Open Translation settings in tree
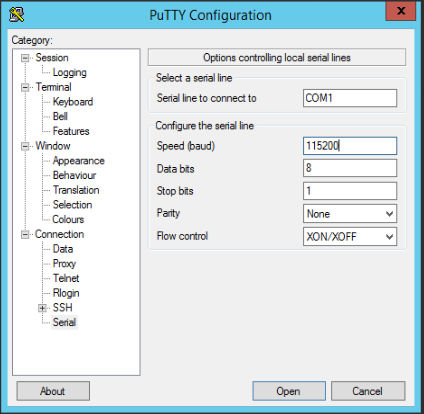The height and width of the screenshot is (414, 424). 76,190
